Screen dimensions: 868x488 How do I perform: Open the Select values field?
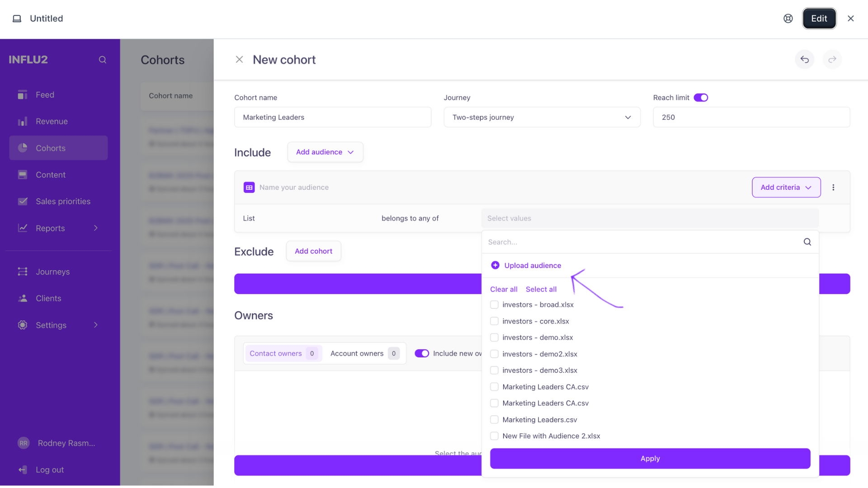650,218
